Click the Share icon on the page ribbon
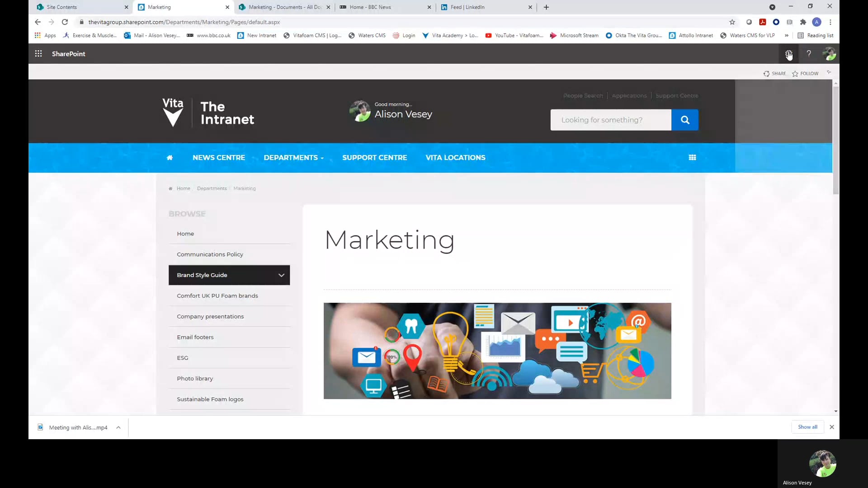The height and width of the screenshot is (488, 868). 766,74
